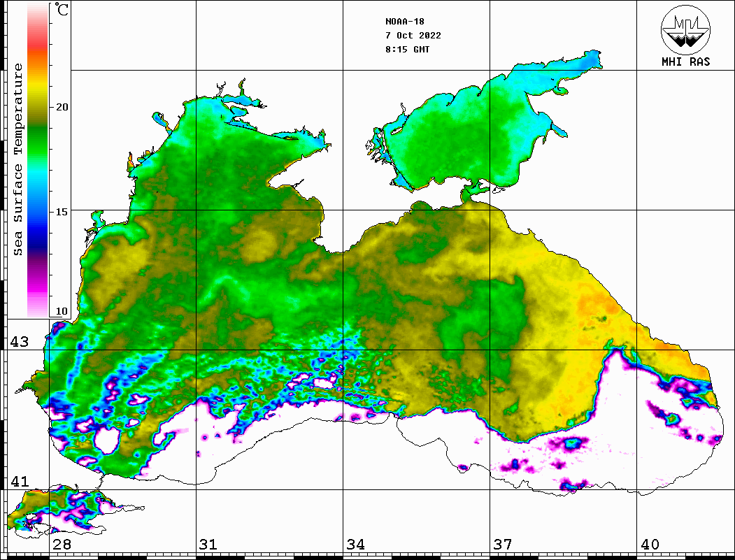Click the temperature color scale bar

(38, 160)
